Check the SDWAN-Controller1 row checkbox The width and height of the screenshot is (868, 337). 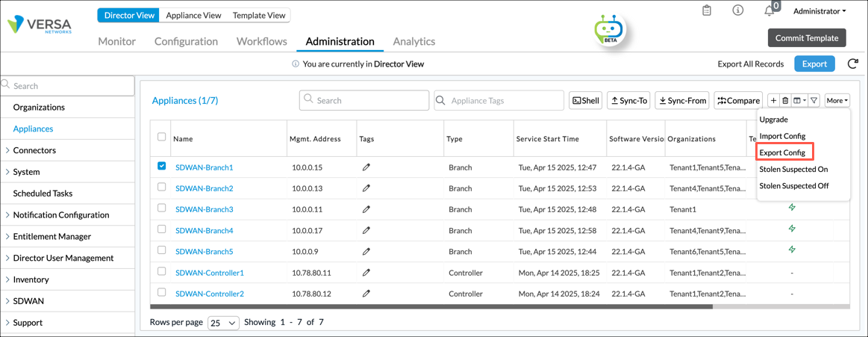pyautogui.click(x=162, y=271)
